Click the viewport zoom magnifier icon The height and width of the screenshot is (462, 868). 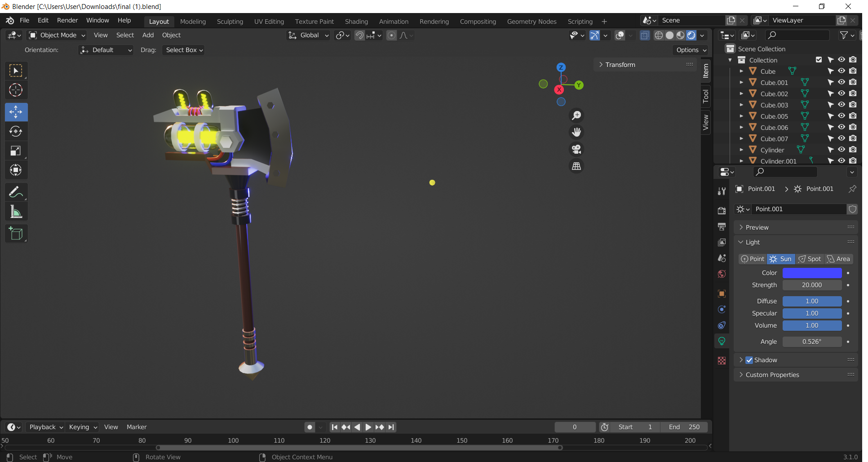(x=576, y=115)
